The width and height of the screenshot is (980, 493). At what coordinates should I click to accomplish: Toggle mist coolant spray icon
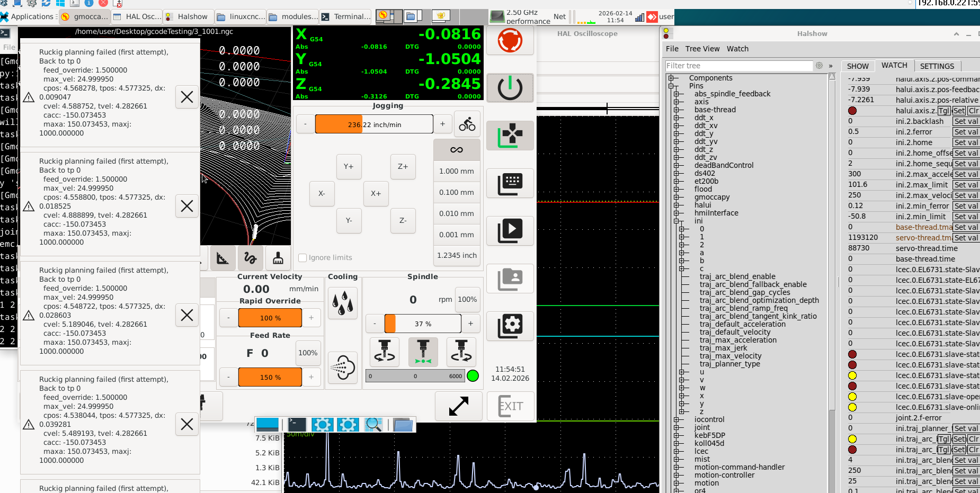point(343,366)
